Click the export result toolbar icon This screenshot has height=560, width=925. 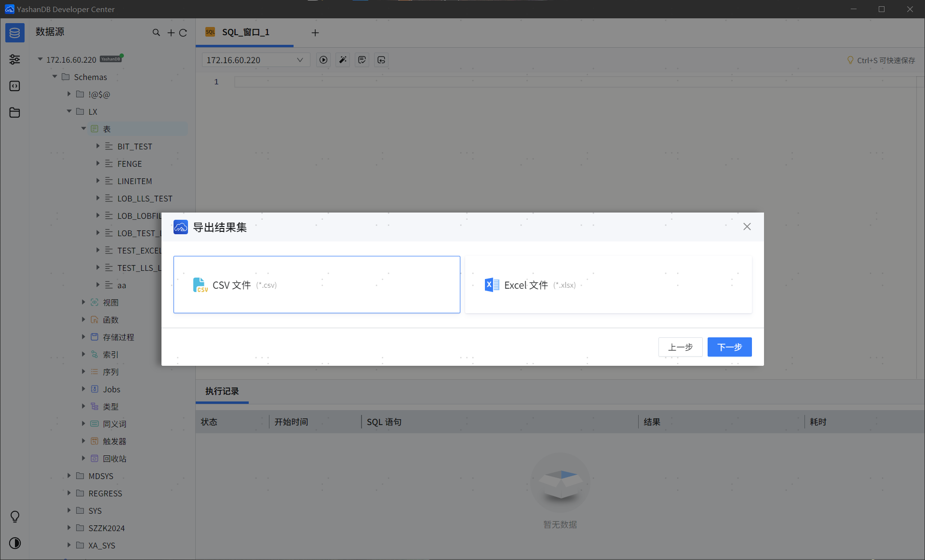(x=381, y=60)
